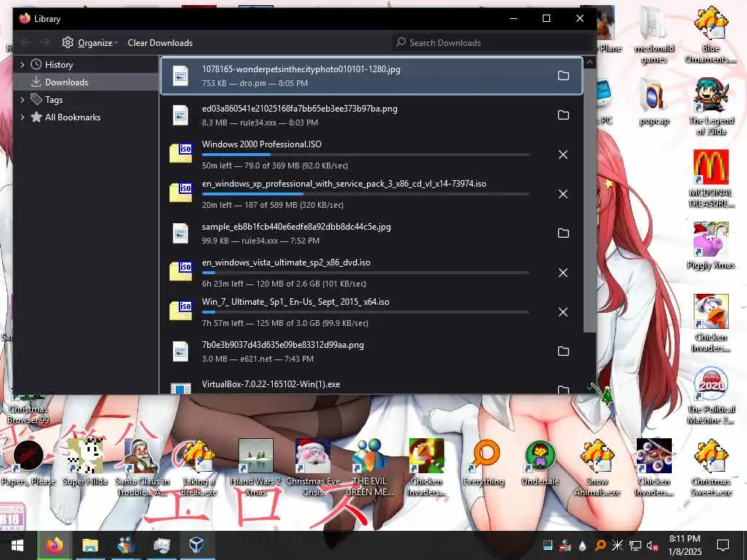The width and height of the screenshot is (747, 560).
Task: Select the VirtualBox-7.0.22 exe download row
Action: (x=371, y=385)
